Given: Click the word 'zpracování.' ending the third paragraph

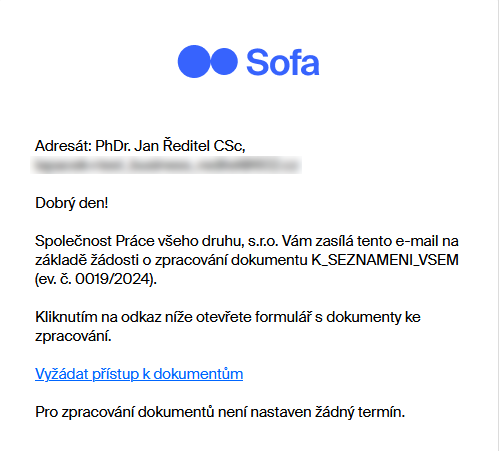Looking at the screenshot, I should (73, 336).
